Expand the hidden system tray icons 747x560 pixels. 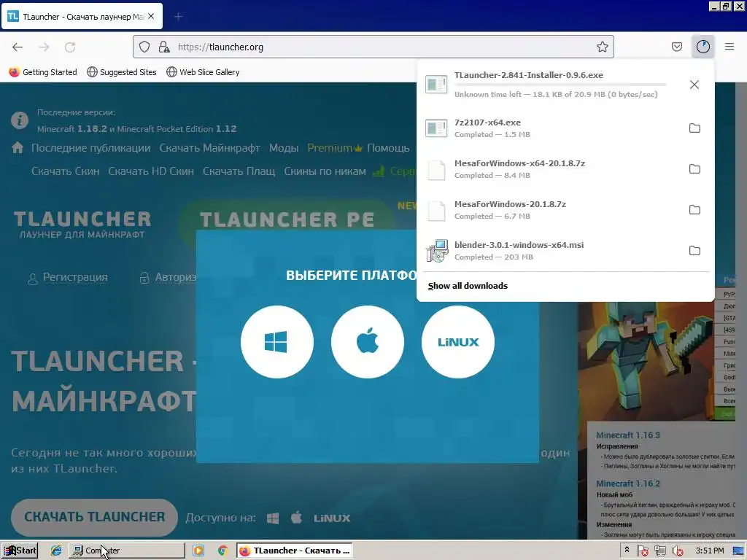627,550
